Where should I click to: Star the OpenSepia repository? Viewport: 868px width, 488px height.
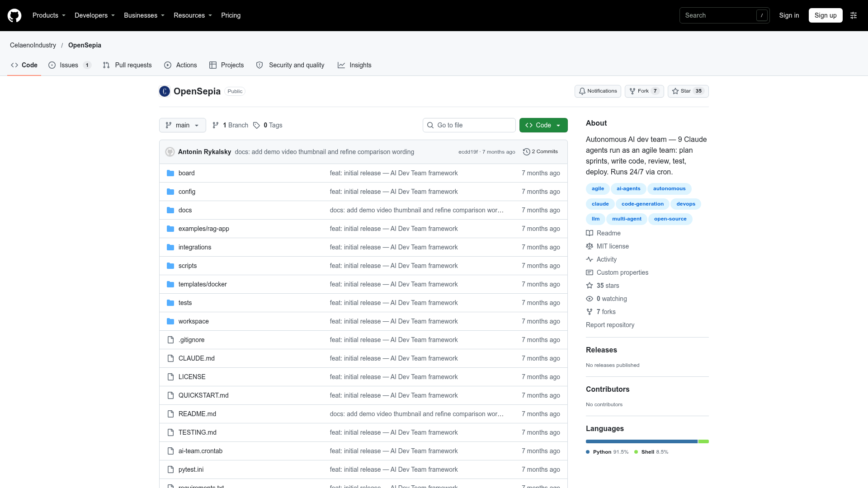688,91
